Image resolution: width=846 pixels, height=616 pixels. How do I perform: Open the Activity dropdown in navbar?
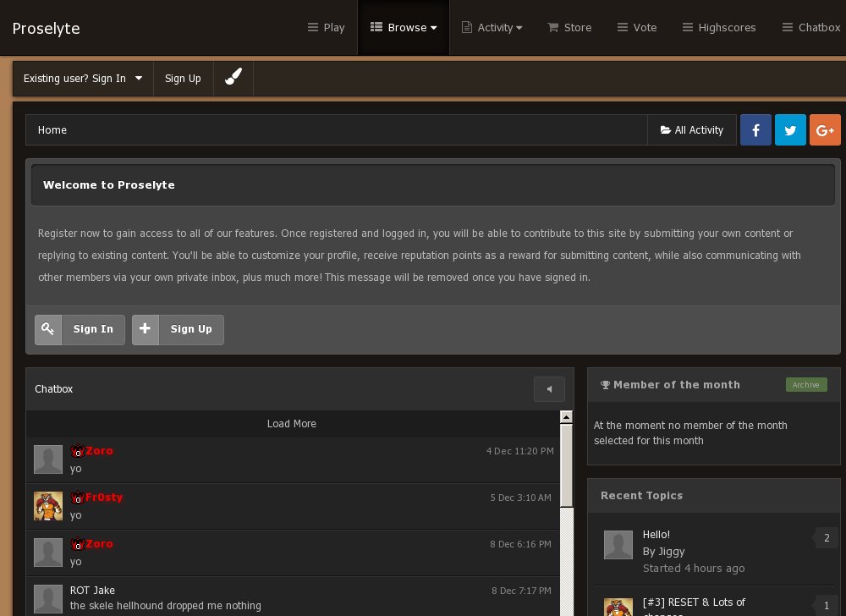coord(492,27)
